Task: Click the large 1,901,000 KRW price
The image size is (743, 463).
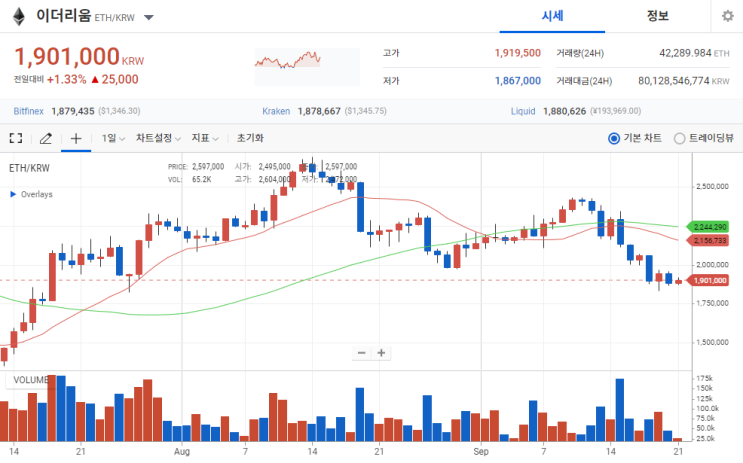Action: (x=79, y=57)
